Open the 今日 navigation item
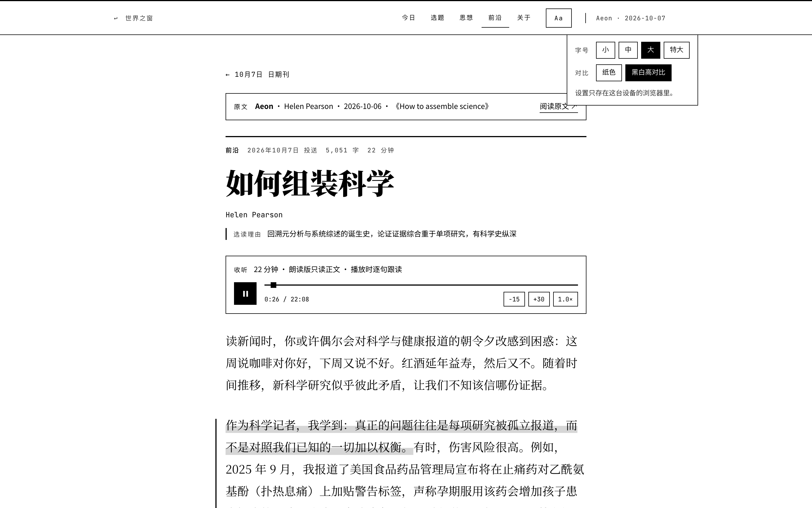This screenshot has width=812, height=508. [408, 18]
